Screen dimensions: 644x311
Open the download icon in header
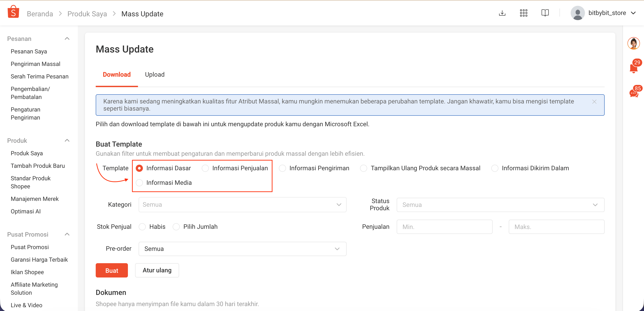[x=502, y=13]
